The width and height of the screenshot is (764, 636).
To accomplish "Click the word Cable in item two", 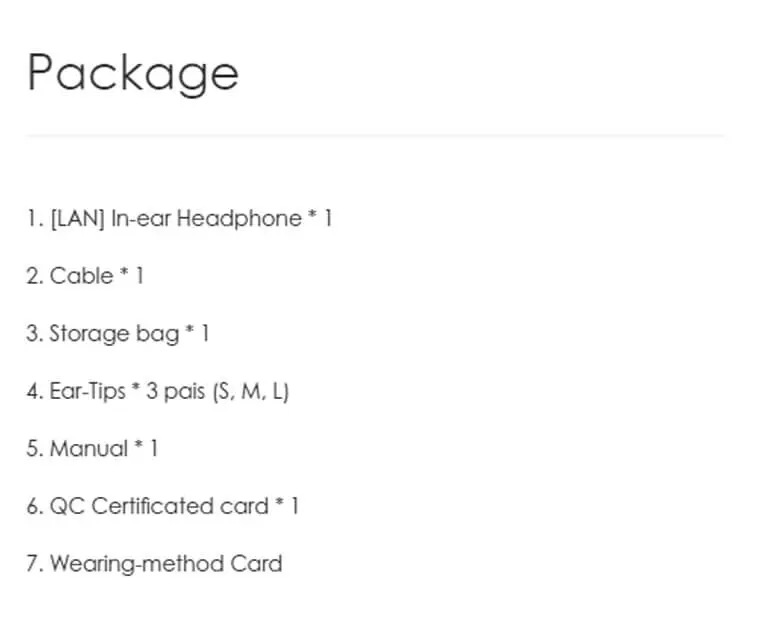I will coord(81,276).
